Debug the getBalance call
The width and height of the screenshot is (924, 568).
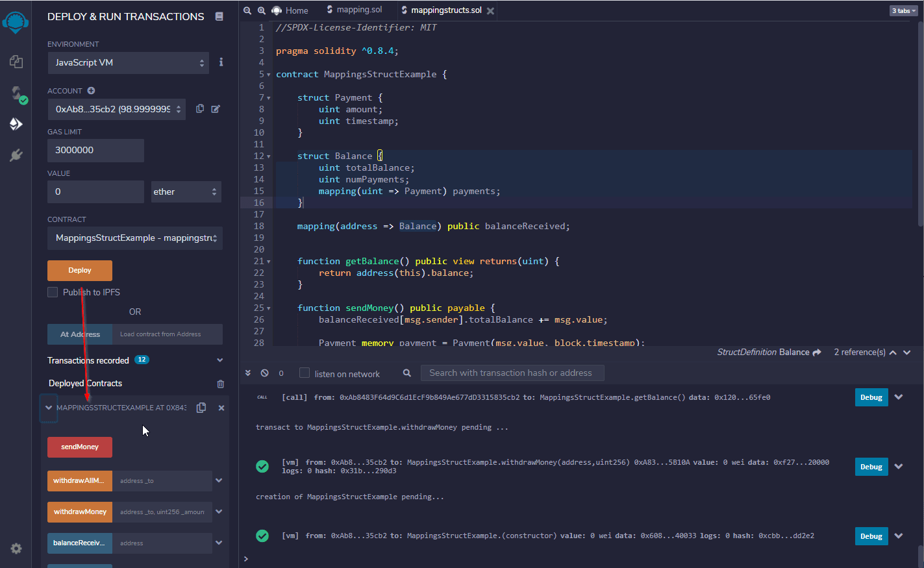pyautogui.click(x=871, y=397)
